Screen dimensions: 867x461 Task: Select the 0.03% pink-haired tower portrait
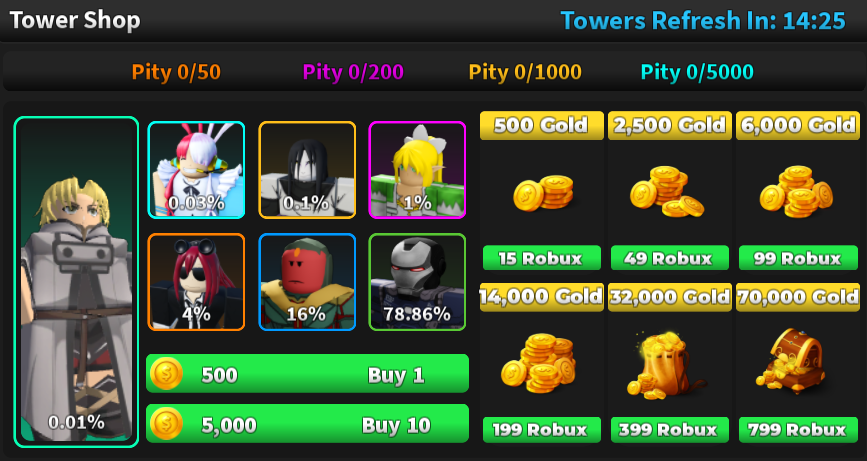click(x=196, y=170)
